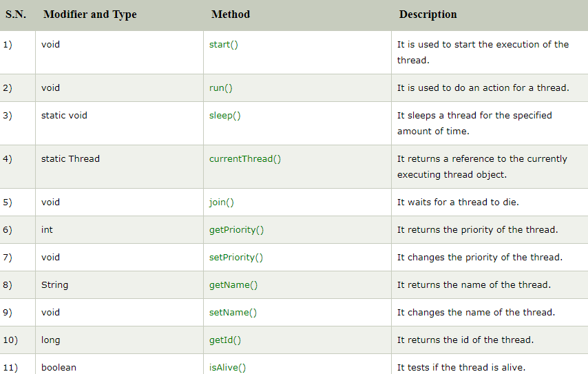The image size is (588, 374).
Task: Follow the sleep() method link
Action: (225, 116)
